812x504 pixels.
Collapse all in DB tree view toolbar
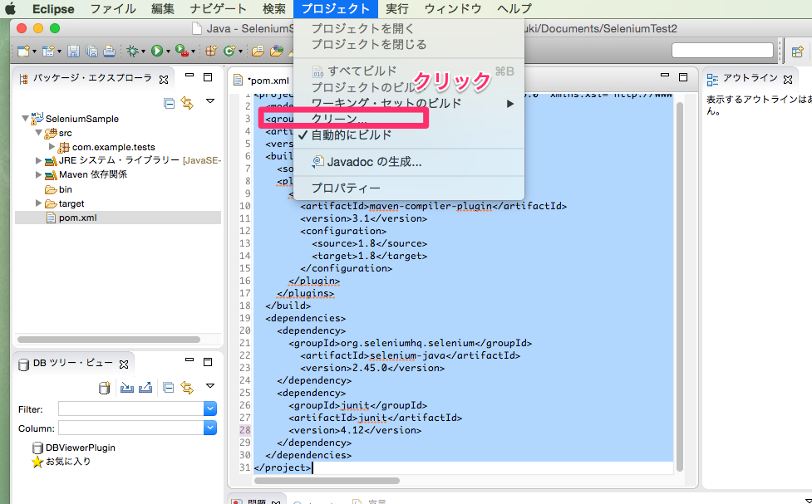[x=169, y=387]
